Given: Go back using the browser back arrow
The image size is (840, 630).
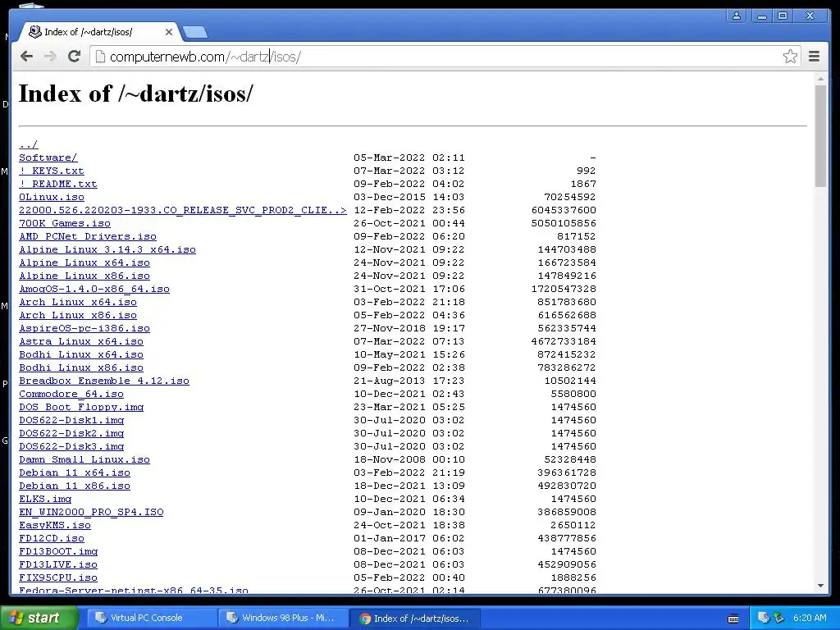Looking at the screenshot, I should [26, 57].
